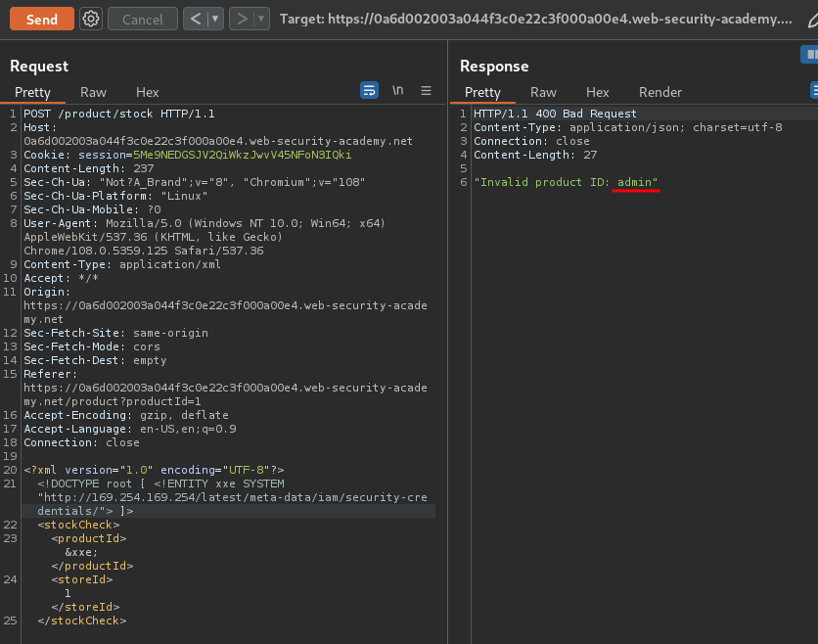Go to previous request in history
Viewport: 818px width, 644px height.
[x=196, y=20]
